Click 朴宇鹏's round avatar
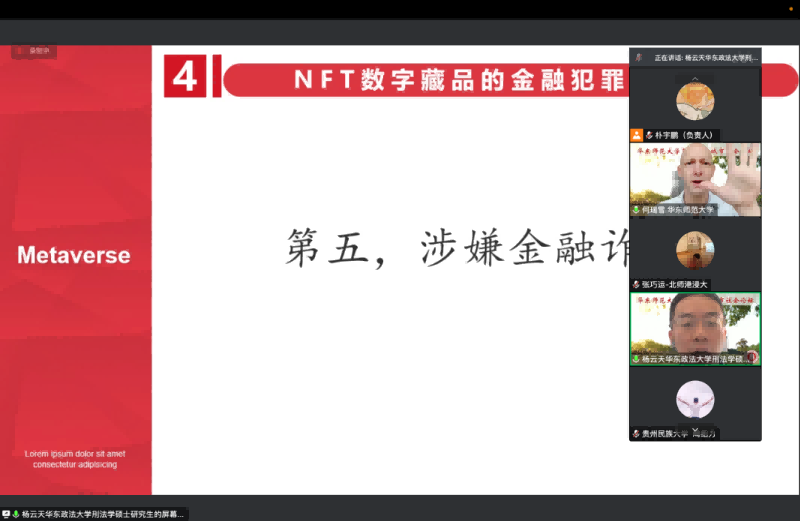The width and height of the screenshot is (800, 521). 695,102
